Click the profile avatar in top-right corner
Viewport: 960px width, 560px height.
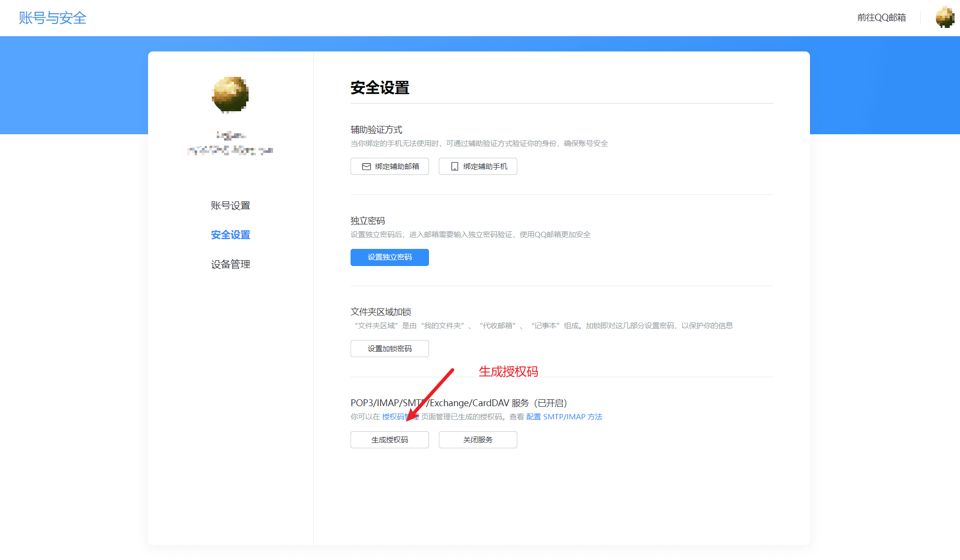(x=944, y=18)
